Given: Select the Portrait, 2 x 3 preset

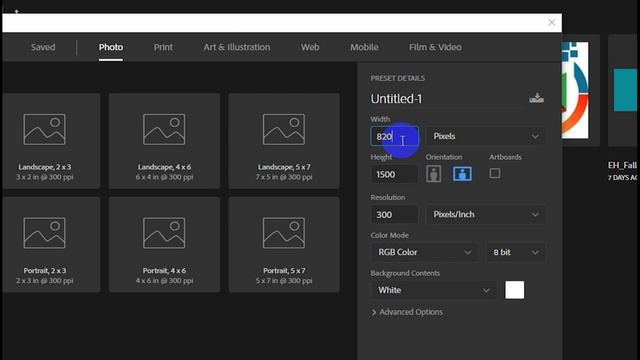Looking at the screenshot, I should click(51, 244).
